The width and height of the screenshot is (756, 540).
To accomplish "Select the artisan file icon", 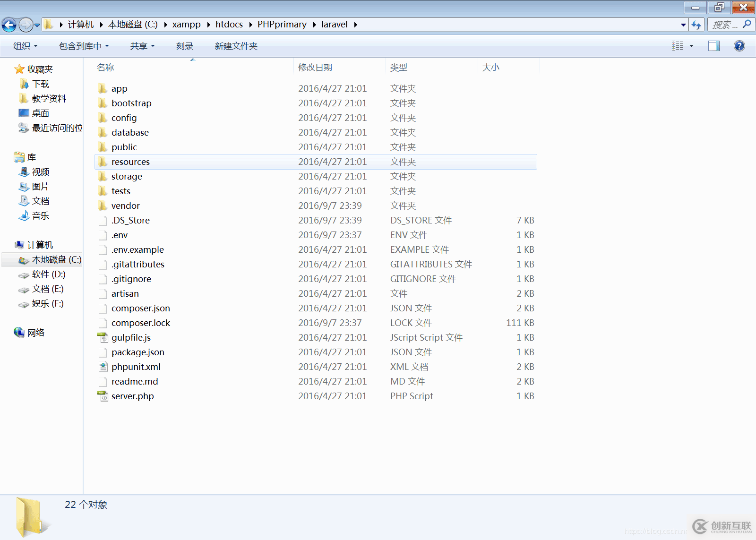I will point(103,293).
